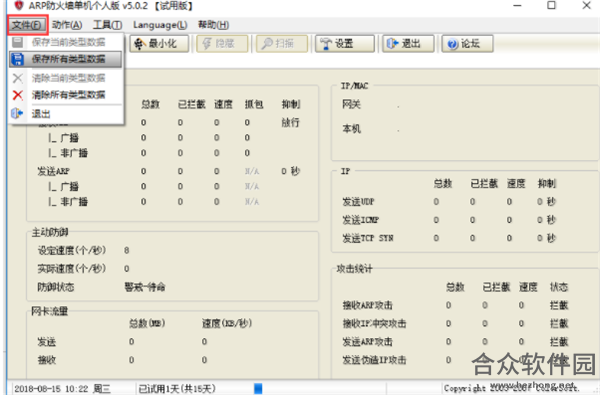Click the 扫描 toolbar button
This screenshot has height=395, width=600.
(282, 44)
